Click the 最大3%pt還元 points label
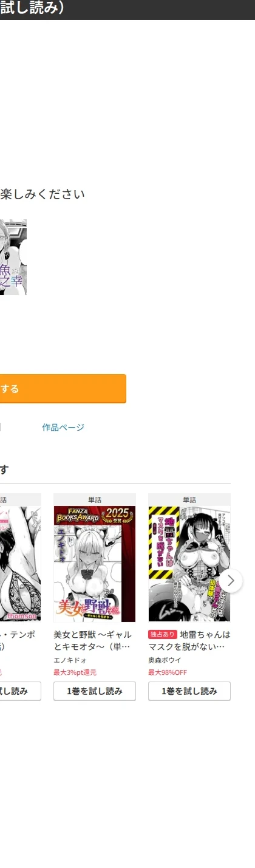The image size is (255, 868). (x=75, y=672)
